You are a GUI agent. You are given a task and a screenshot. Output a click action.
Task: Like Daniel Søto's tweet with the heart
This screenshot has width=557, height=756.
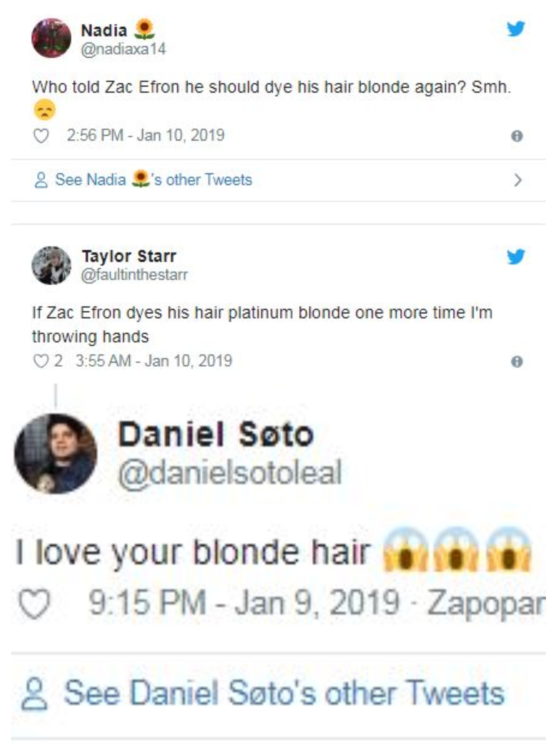(34, 603)
